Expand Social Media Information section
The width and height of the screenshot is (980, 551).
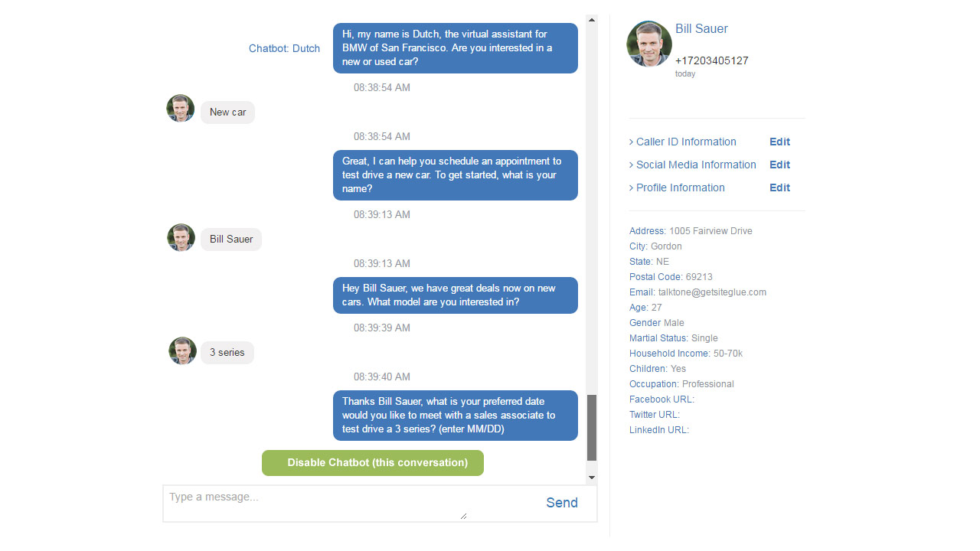pos(692,165)
